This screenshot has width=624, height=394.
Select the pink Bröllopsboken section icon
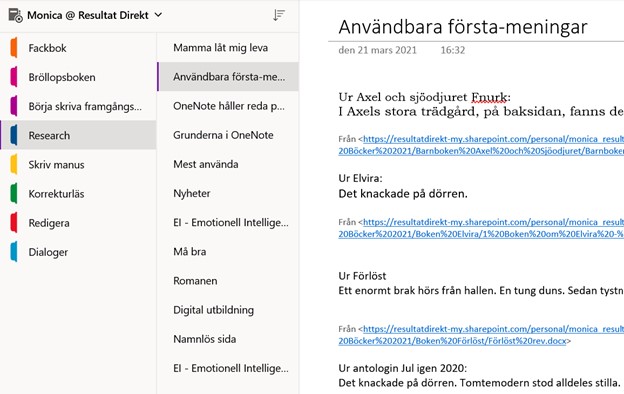(14, 77)
